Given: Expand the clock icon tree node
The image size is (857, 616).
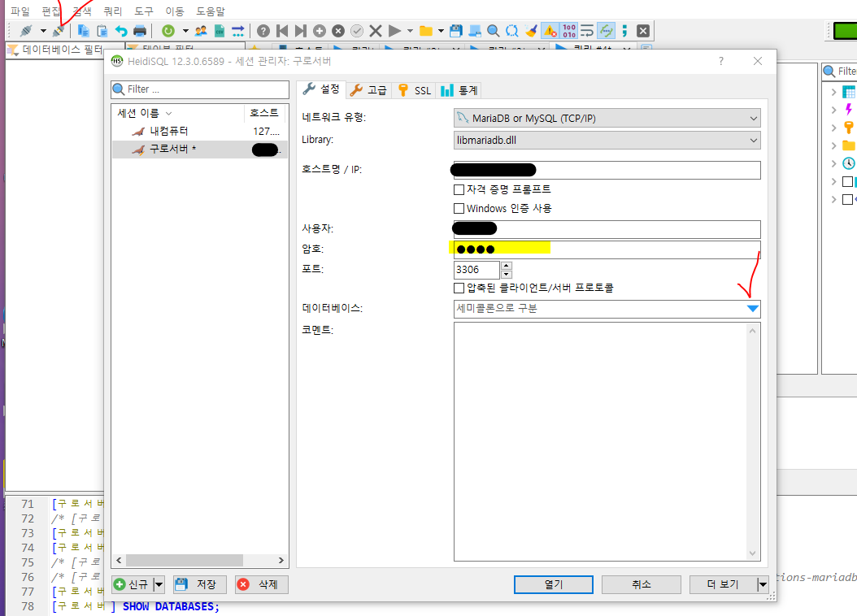Looking at the screenshot, I should coord(833,163).
